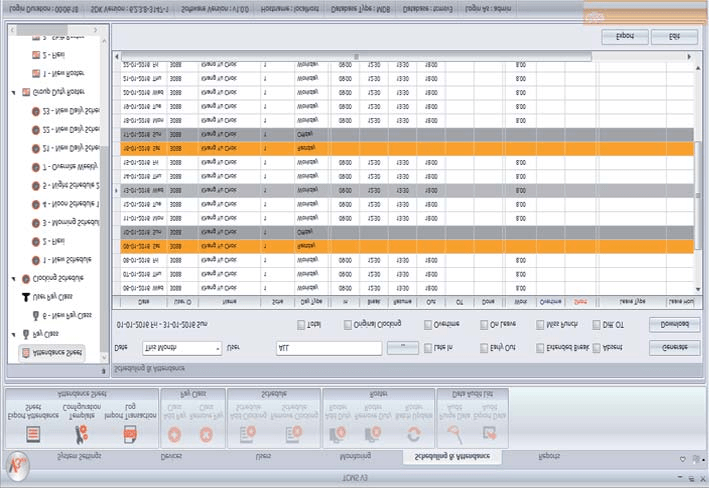Click the 1 - New Roster calendar icon
This screenshot has height=488, width=709.
pos(36,73)
